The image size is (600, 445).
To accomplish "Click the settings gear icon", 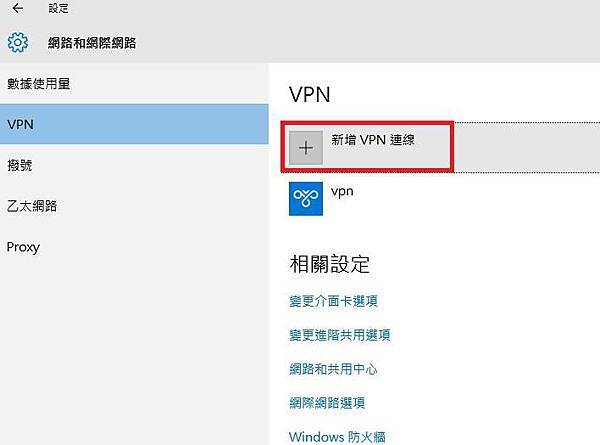I will point(18,42).
